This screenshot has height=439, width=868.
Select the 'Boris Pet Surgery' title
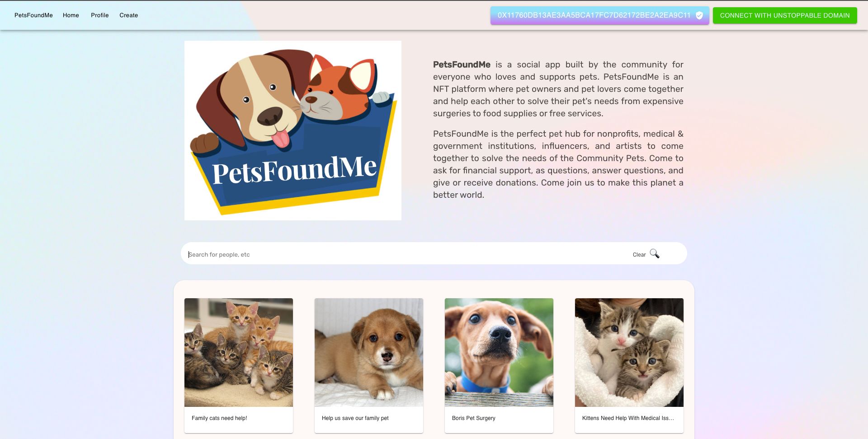(x=474, y=418)
